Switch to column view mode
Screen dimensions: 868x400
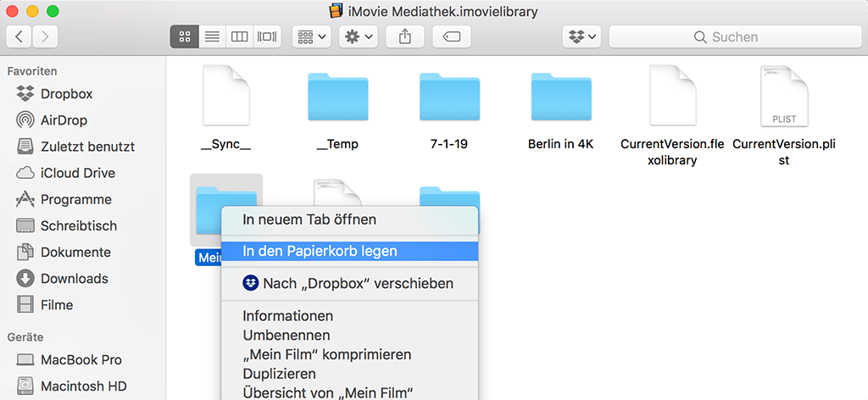tap(239, 37)
